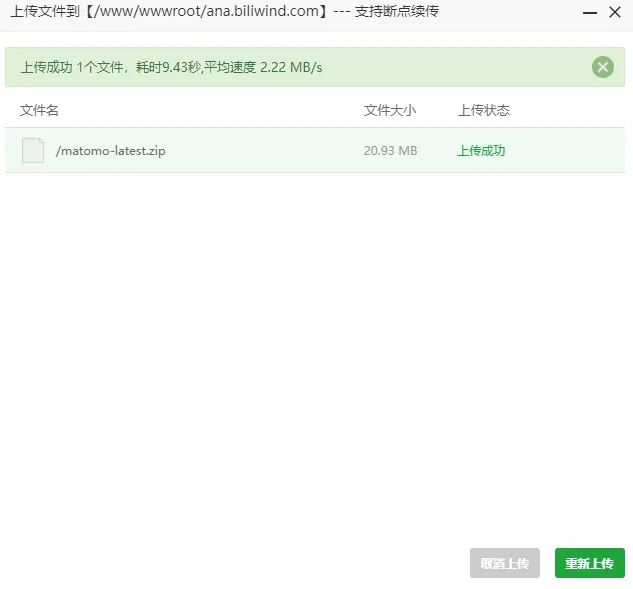The image size is (633, 589).
Task: Click the 取消上传 gray button
Action: [x=505, y=563]
